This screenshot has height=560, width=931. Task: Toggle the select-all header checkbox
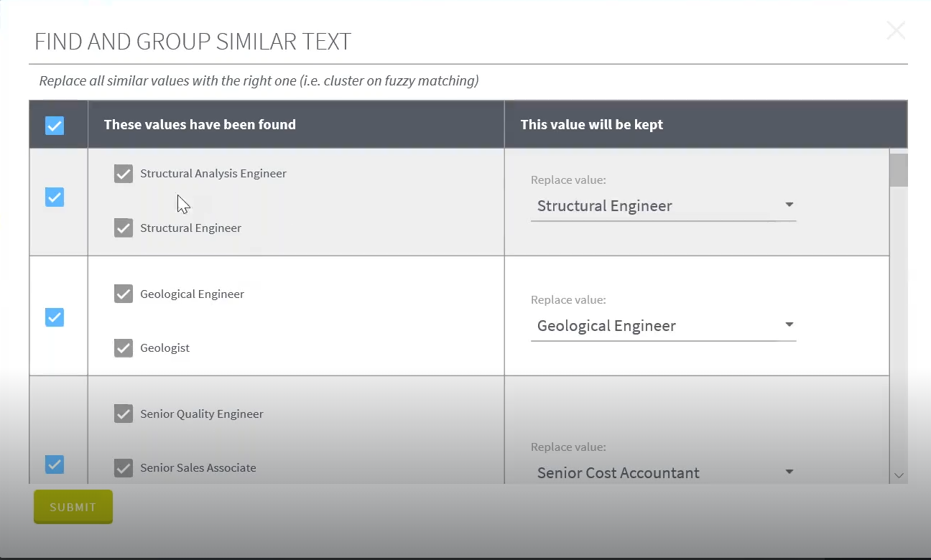pyautogui.click(x=55, y=126)
